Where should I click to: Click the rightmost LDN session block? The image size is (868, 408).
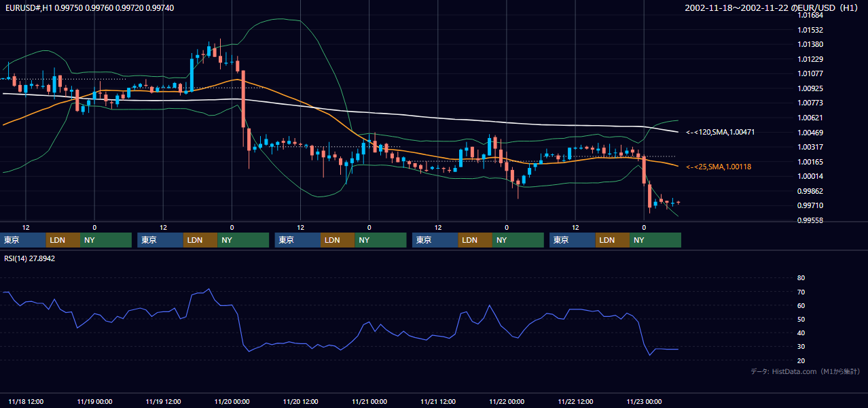613,240
